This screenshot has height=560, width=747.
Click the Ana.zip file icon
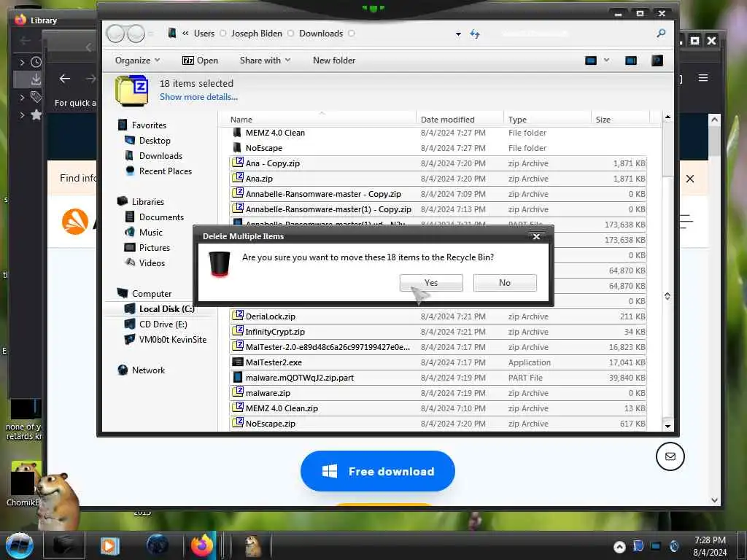237,178
